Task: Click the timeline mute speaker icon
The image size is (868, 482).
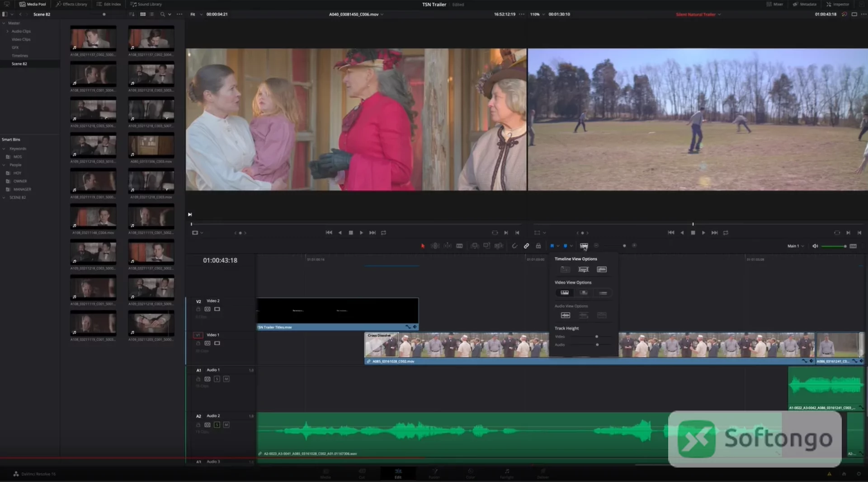Action: [815, 246]
